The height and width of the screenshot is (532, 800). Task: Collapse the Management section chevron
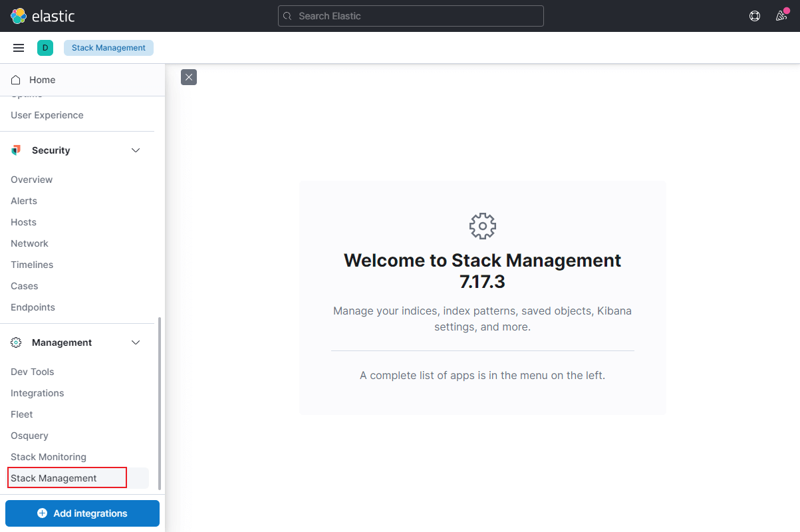pyautogui.click(x=136, y=342)
